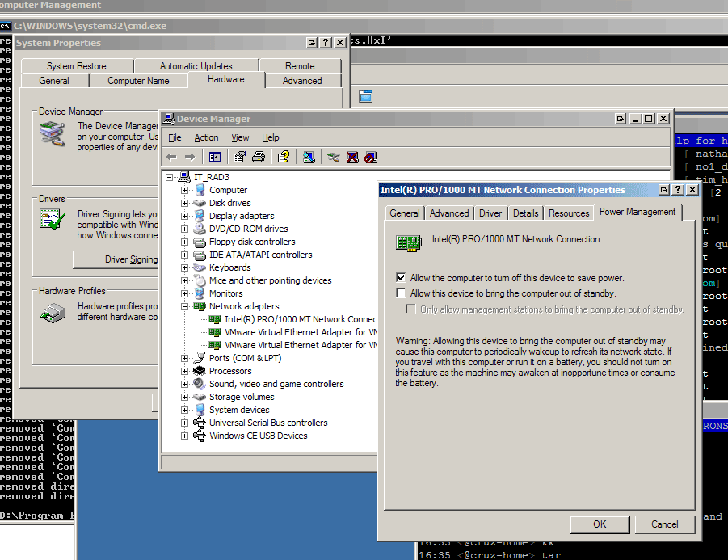Open System Restore tab in System Properties

(x=77, y=66)
